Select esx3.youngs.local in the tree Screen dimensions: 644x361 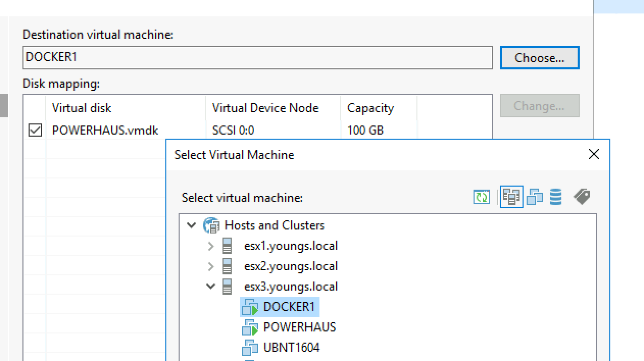(x=291, y=287)
